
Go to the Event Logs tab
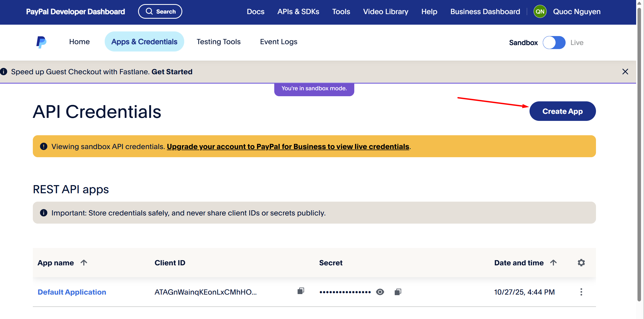coord(279,42)
